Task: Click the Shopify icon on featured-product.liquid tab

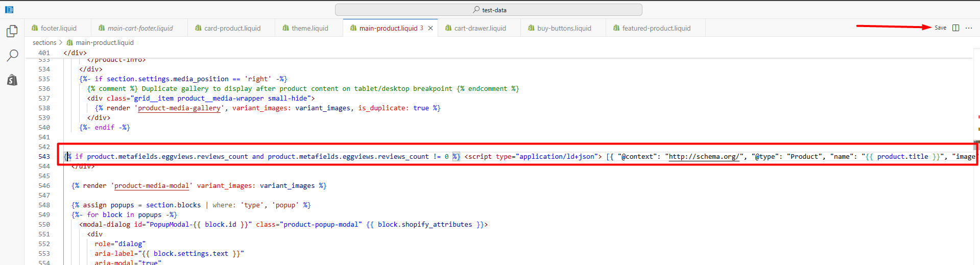Action: pos(616,28)
